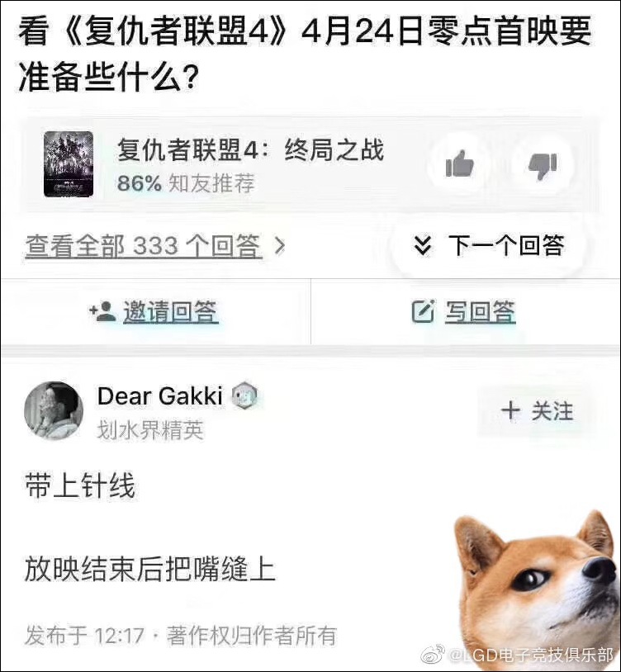Select 邀请回答 link text
Viewport: 621px width, 672px height.
point(171,311)
